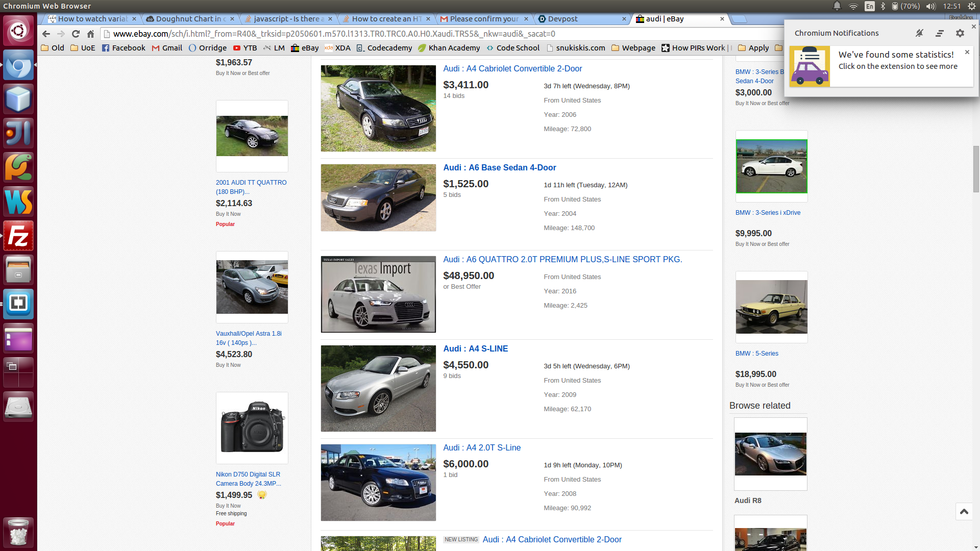The image size is (980, 551).
Task: Click the browser reload button
Action: (76, 34)
